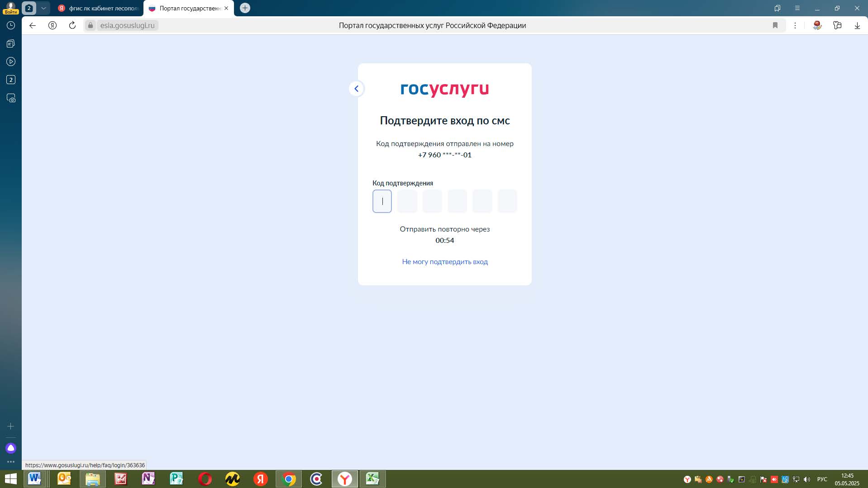The width and height of the screenshot is (868, 488).
Task: Switch to the 'фгис лк кабинет лесополь' tab
Action: point(98,8)
